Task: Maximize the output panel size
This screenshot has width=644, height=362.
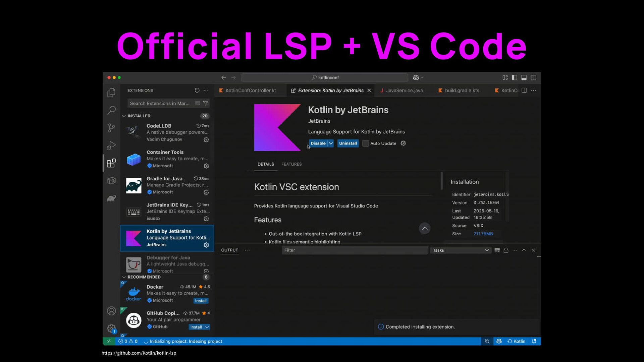Action: [524, 250]
